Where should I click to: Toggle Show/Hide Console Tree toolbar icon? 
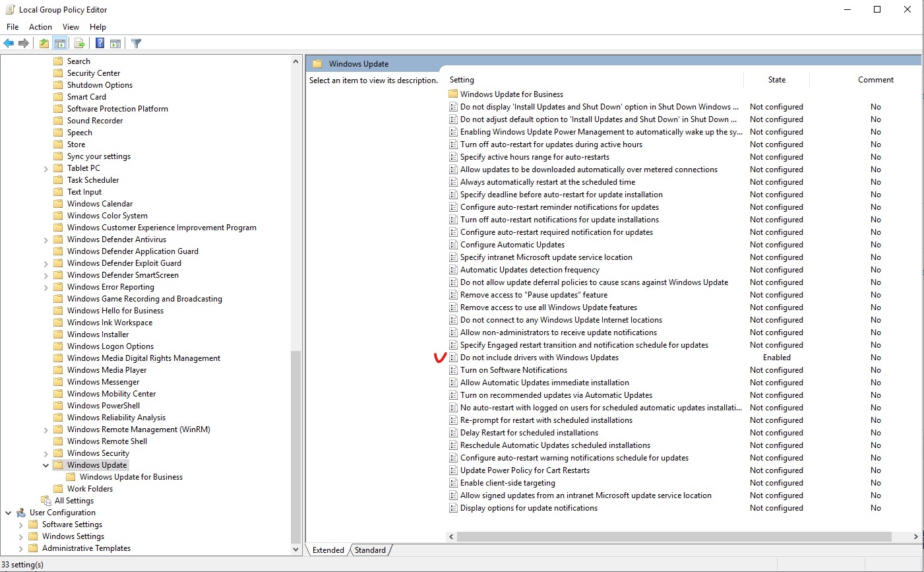click(x=60, y=44)
